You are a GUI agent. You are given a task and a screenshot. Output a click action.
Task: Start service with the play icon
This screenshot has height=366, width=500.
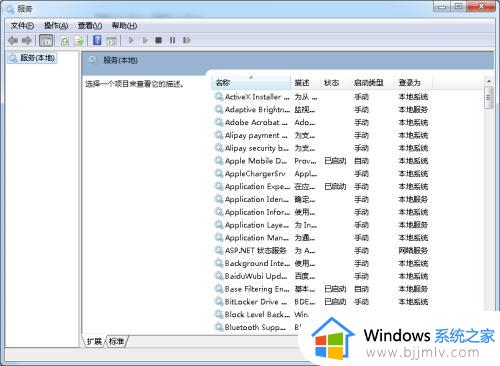click(x=131, y=40)
